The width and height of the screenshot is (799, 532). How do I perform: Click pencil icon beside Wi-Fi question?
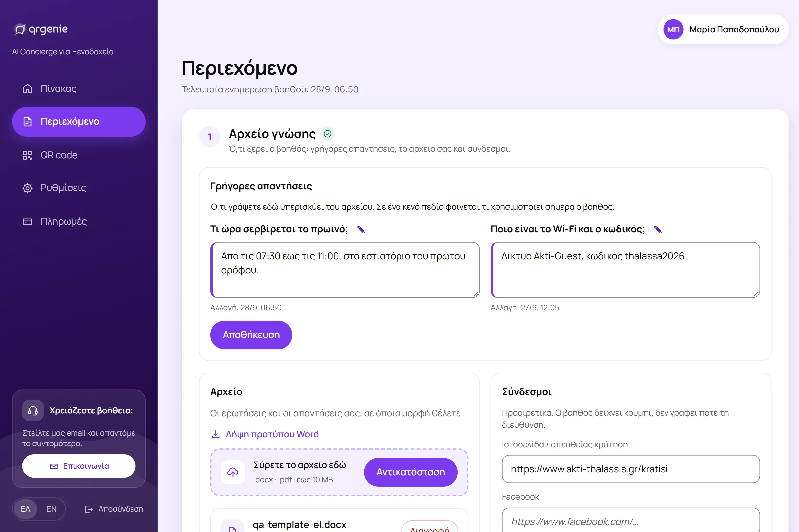(658, 229)
